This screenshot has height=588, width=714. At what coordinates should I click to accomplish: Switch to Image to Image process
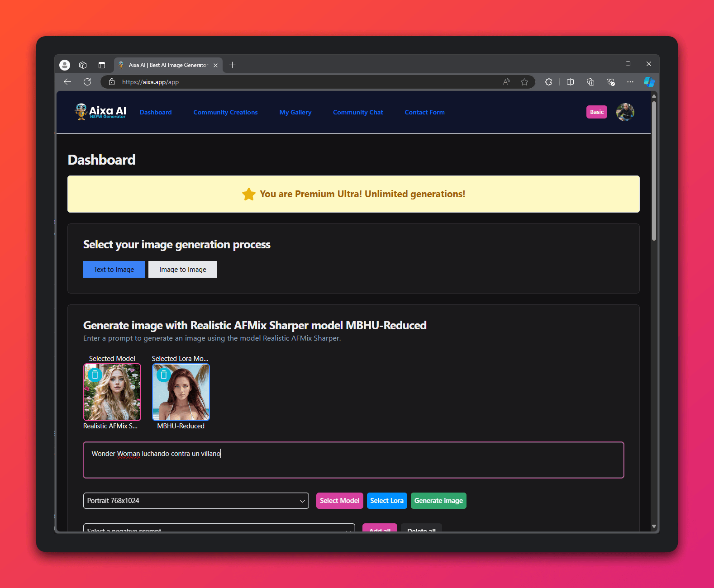(183, 269)
